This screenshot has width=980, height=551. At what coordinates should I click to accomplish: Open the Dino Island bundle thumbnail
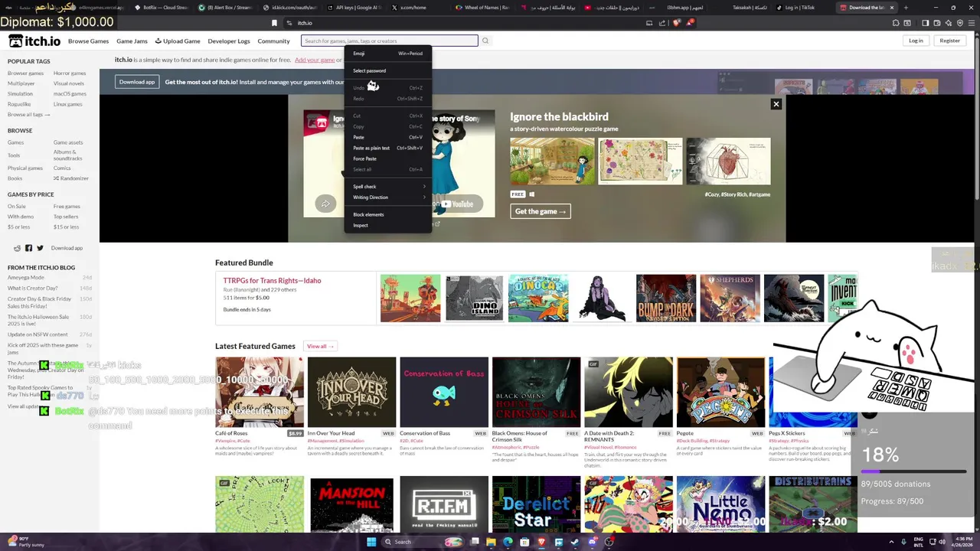pyautogui.click(x=475, y=298)
